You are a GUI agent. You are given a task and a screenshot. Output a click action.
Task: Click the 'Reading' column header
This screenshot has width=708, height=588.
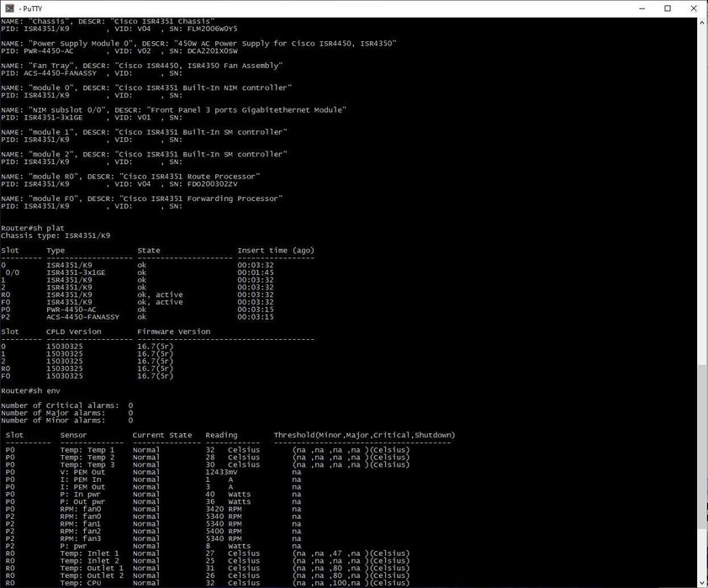pos(221,435)
